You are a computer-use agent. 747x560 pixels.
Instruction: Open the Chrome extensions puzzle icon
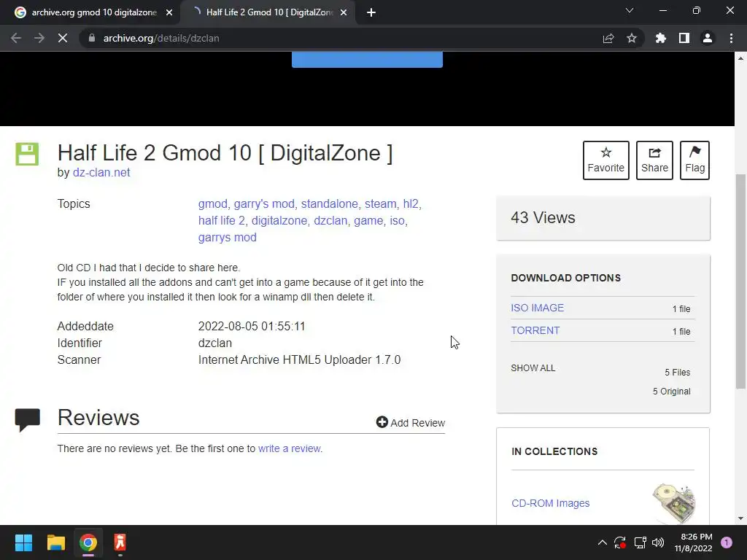pyautogui.click(x=661, y=38)
